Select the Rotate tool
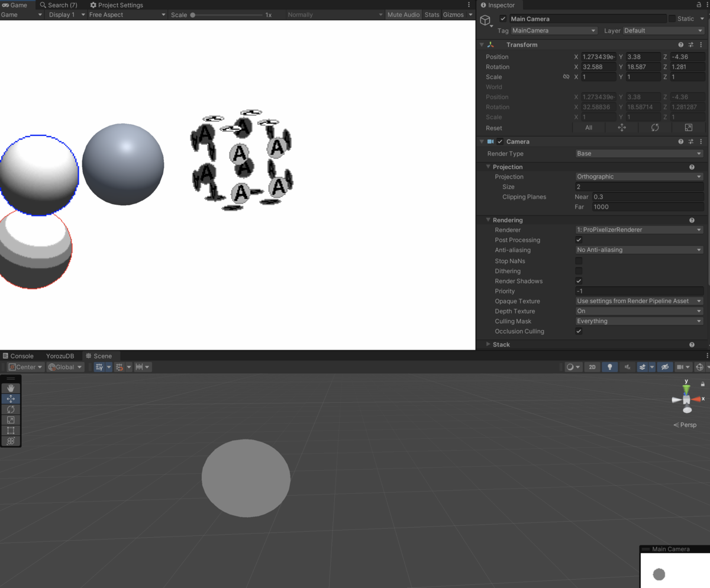This screenshot has width=710, height=588. tap(11, 409)
